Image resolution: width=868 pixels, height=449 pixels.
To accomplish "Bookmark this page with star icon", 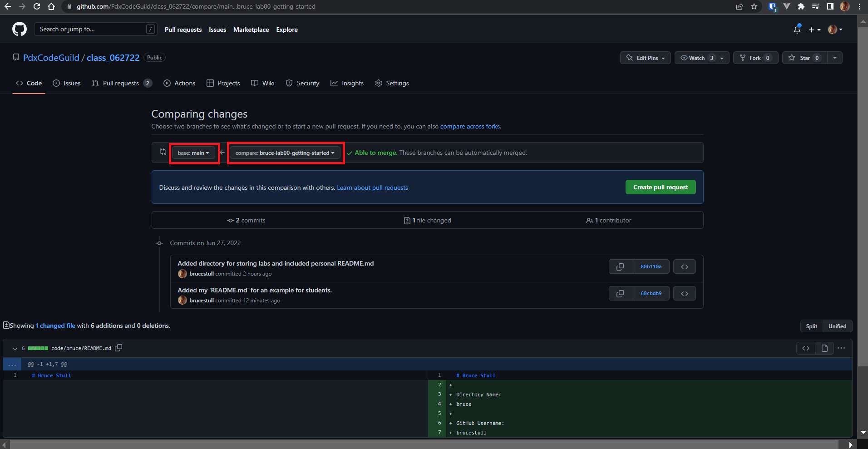I will click(754, 6).
